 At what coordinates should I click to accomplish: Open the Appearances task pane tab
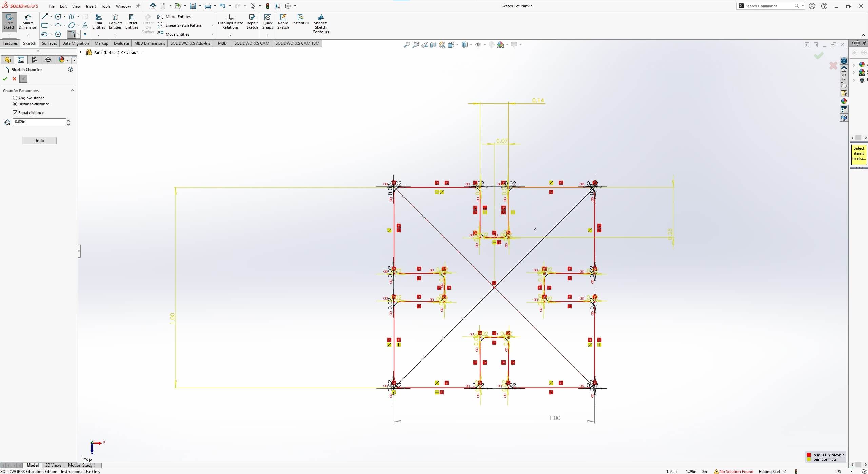point(844,101)
